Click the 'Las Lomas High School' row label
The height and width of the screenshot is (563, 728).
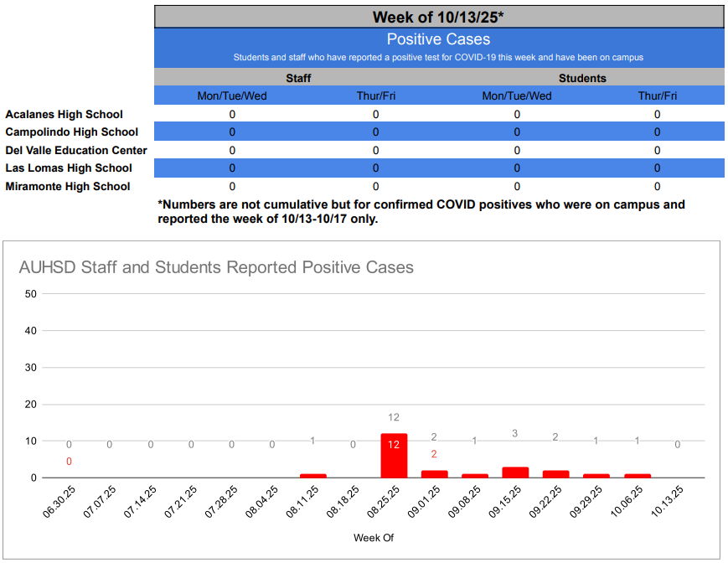click(x=69, y=168)
